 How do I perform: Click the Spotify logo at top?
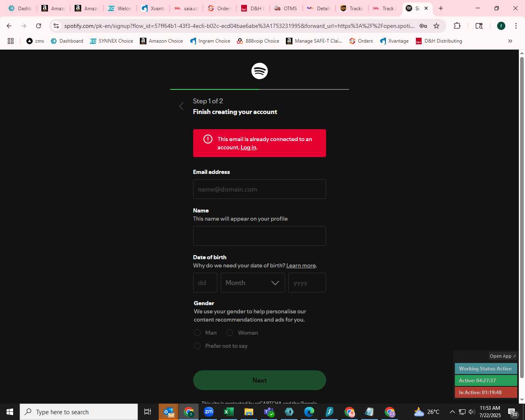(x=260, y=71)
